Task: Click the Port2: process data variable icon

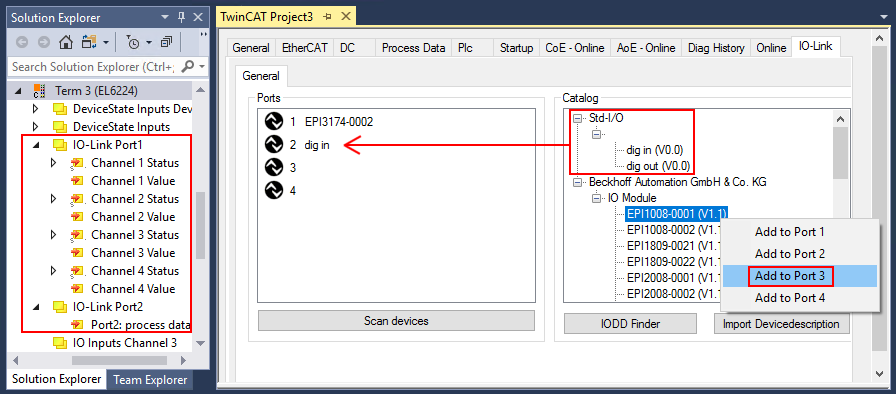Action: (76, 325)
